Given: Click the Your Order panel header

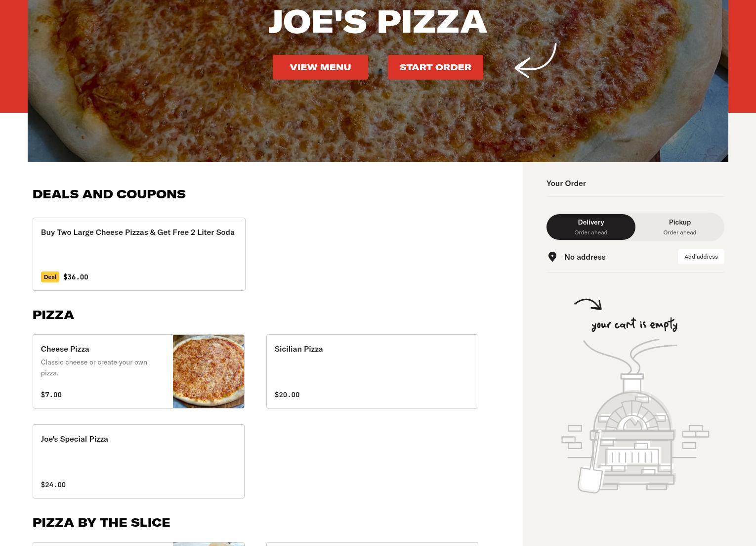Looking at the screenshot, I should [566, 183].
